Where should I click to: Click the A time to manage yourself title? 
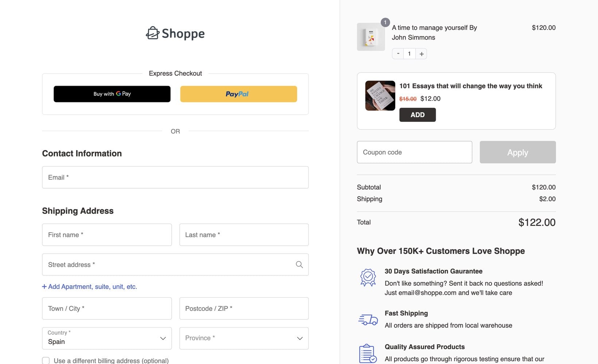[434, 32]
